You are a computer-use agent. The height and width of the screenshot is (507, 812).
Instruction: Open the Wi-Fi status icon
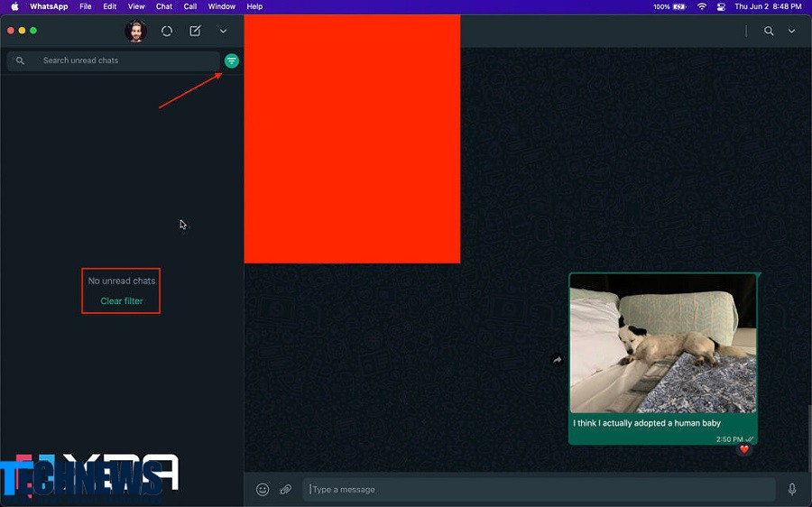(x=702, y=6)
